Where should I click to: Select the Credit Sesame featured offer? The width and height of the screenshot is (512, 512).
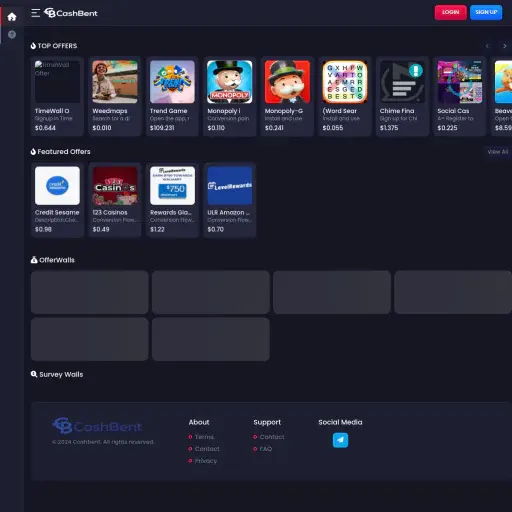[57, 200]
